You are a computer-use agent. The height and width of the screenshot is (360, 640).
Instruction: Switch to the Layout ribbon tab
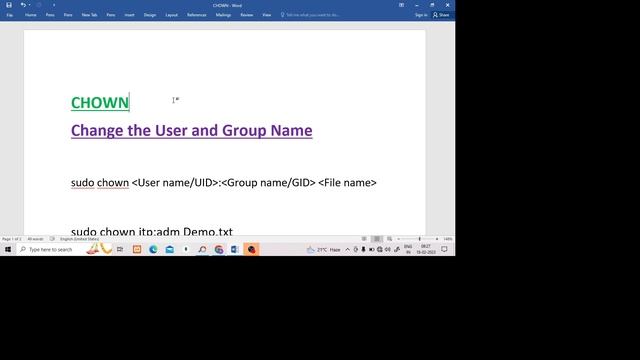(x=171, y=15)
